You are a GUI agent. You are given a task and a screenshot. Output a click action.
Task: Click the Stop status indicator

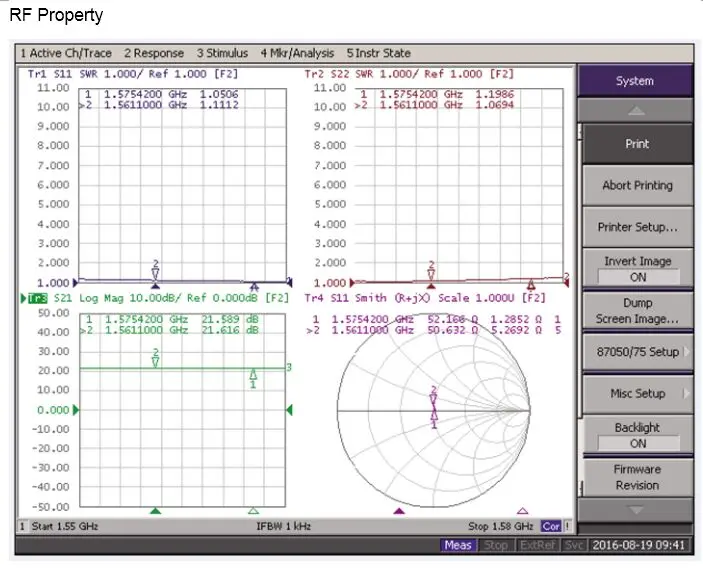496,545
